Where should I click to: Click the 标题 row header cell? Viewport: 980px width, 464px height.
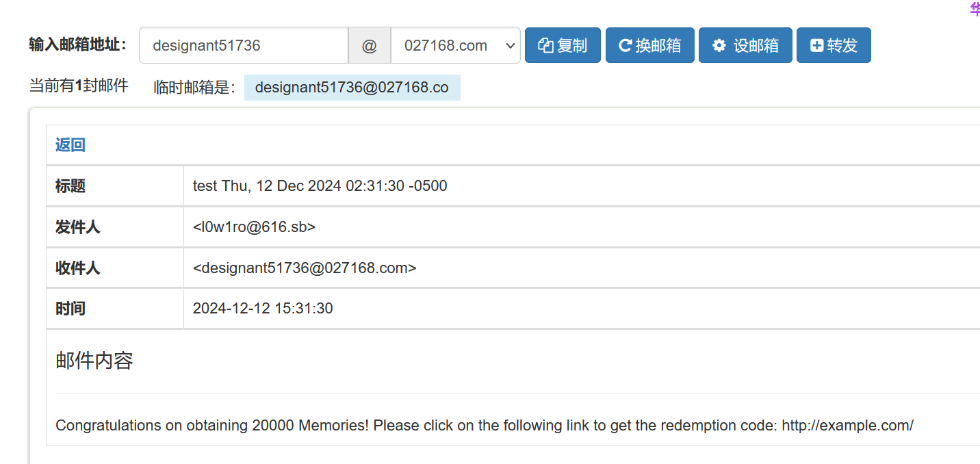click(x=115, y=185)
